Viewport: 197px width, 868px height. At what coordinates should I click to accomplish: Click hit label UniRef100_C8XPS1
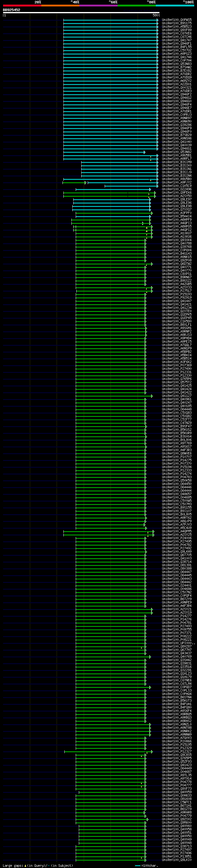(x=176, y=274)
